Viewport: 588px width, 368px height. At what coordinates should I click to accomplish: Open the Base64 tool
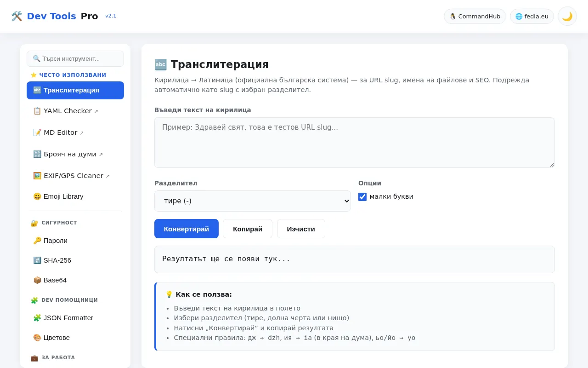point(75,280)
